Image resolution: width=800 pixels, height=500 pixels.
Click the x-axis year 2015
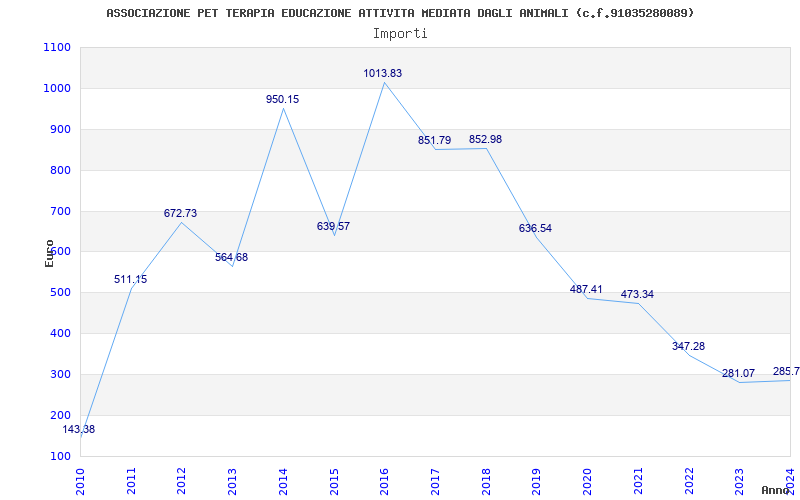334,481
